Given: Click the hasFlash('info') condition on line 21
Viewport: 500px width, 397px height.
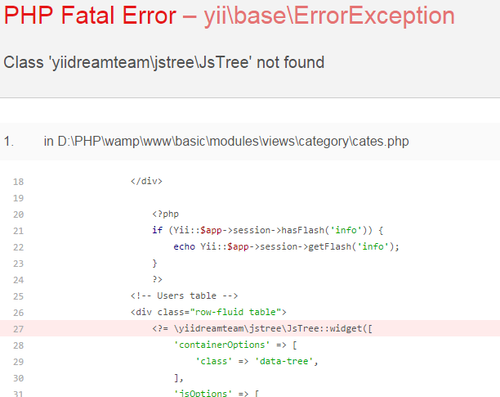Looking at the screenshot, I should [x=268, y=230].
